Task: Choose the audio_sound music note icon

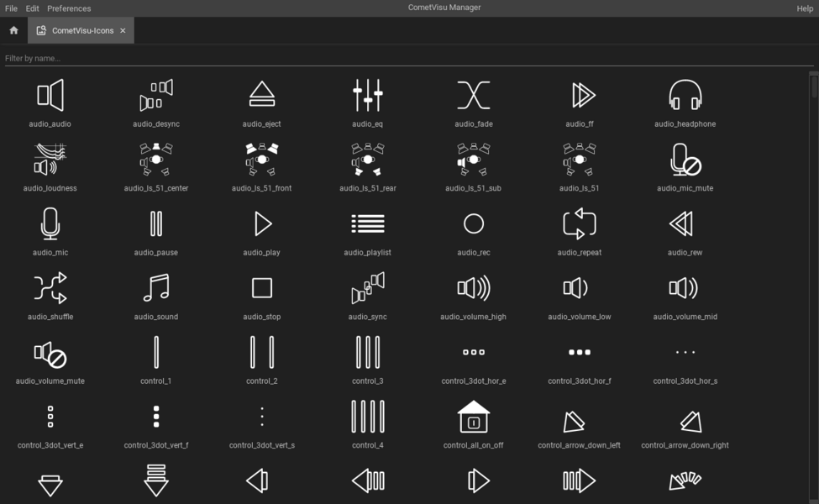Action: [x=156, y=288]
